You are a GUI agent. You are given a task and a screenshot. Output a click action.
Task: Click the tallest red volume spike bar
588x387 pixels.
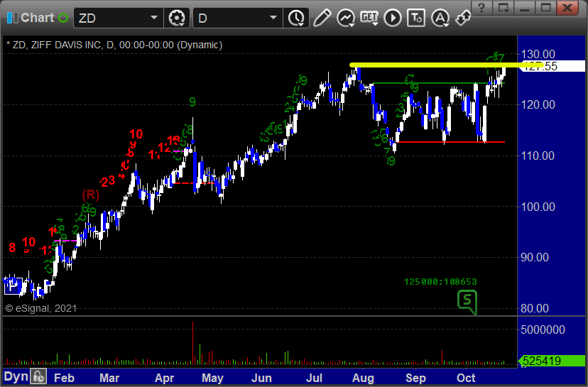(192, 342)
